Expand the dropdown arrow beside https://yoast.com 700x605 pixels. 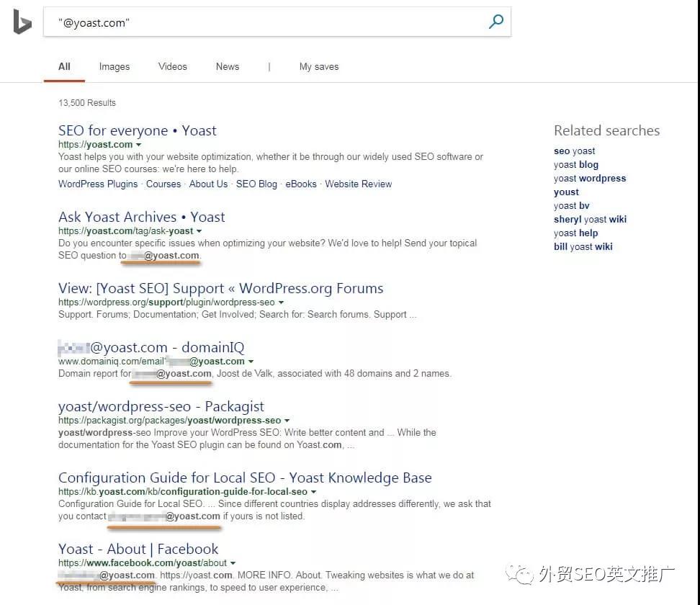[138, 145]
